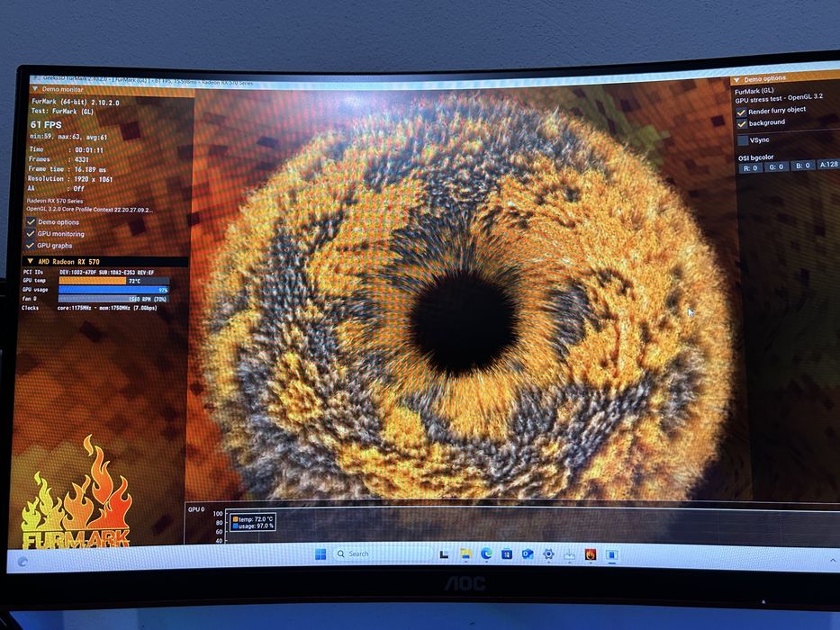
Task: Click the fan 0 RPM bar
Action: 113,299
